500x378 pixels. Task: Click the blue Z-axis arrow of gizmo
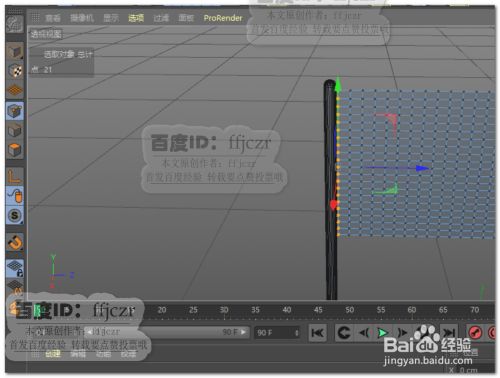422,168
